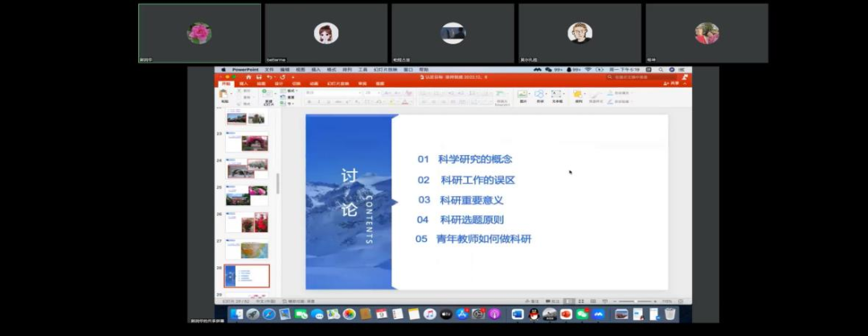Select slide 23 thumbnail
This screenshot has width=868, height=336.
(x=247, y=143)
